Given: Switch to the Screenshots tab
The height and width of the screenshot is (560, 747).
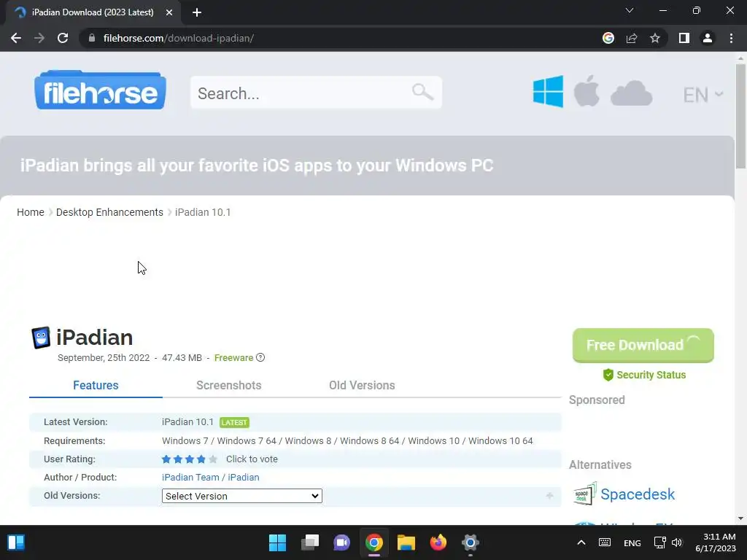Looking at the screenshot, I should [228, 385].
